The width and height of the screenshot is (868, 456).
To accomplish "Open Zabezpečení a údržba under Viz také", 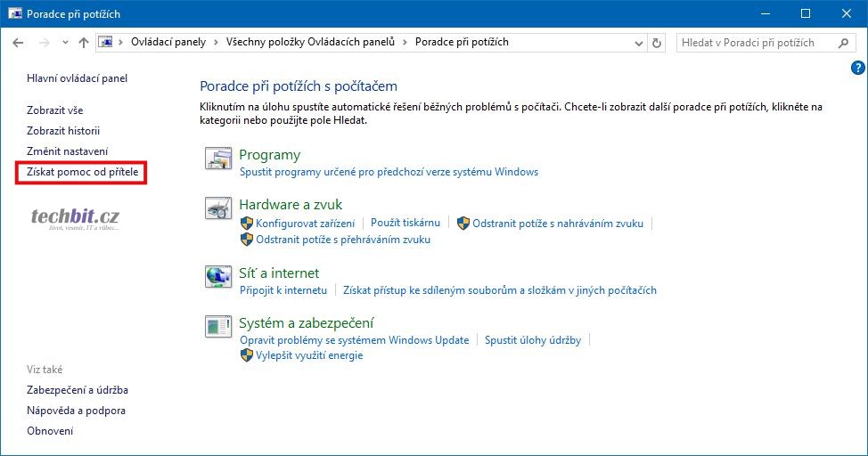I will point(78,390).
